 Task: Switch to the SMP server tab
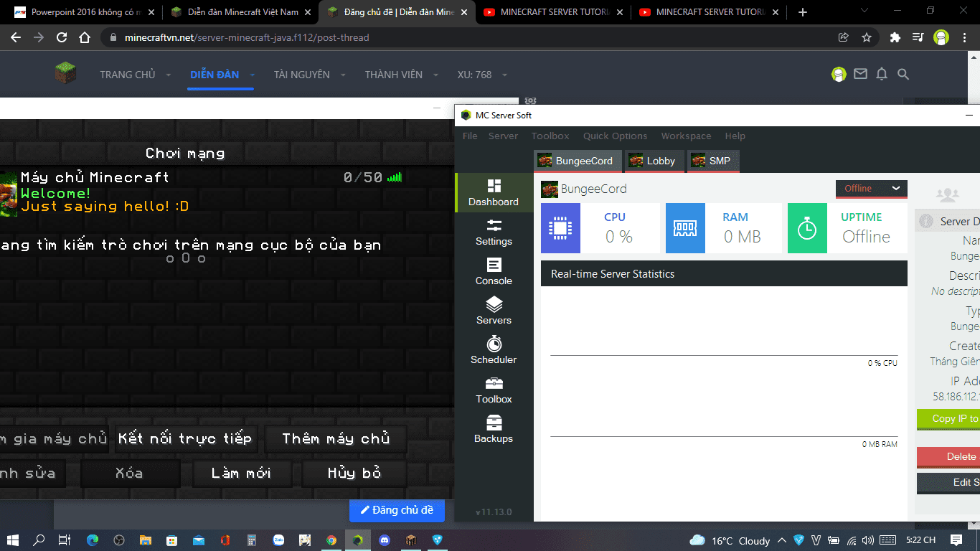tap(712, 161)
